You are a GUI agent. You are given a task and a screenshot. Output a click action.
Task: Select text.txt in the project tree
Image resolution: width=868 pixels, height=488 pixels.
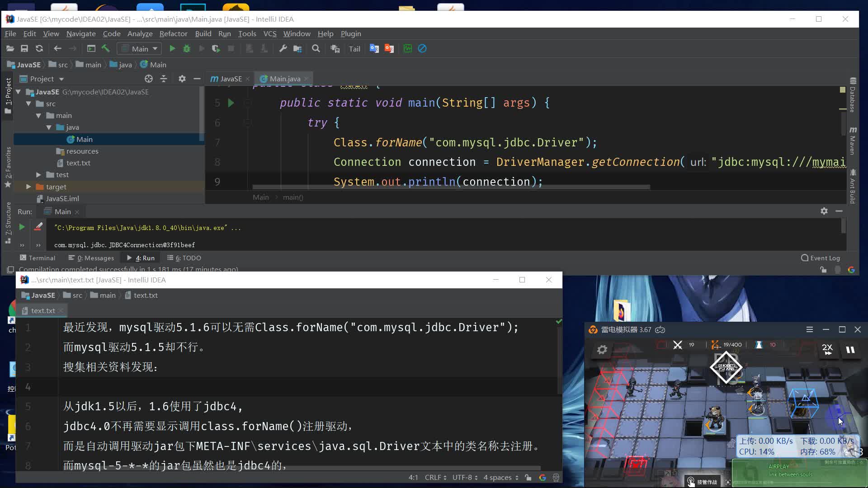[x=78, y=163]
